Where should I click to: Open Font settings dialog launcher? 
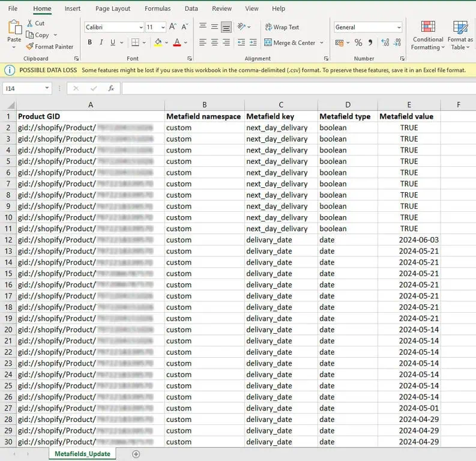click(190, 58)
